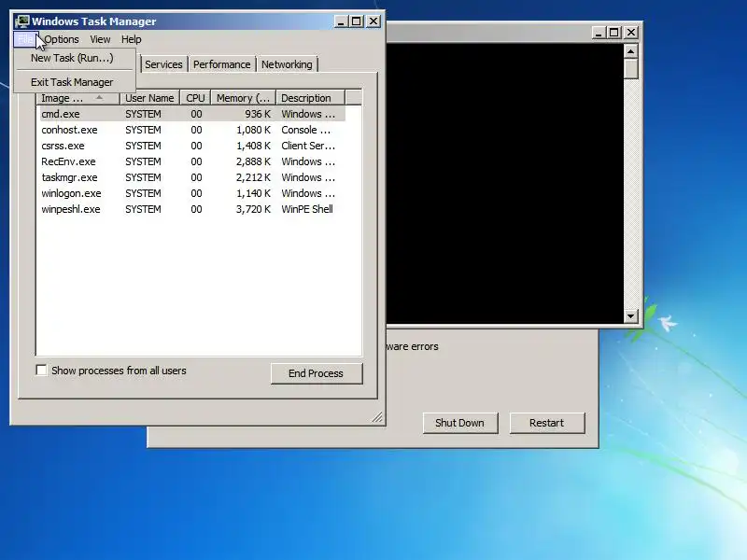
Task: Click the 3,720 K memory value
Action: click(253, 209)
